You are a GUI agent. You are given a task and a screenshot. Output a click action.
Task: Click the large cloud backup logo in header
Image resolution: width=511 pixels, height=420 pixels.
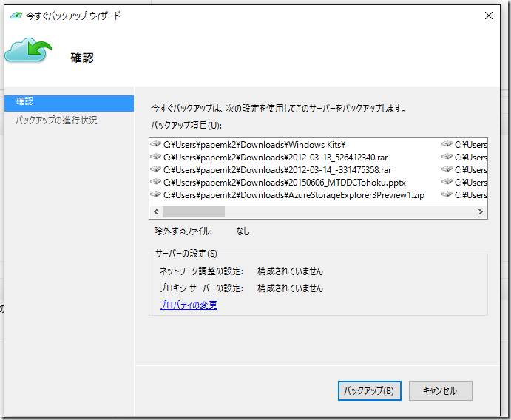[28, 50]
